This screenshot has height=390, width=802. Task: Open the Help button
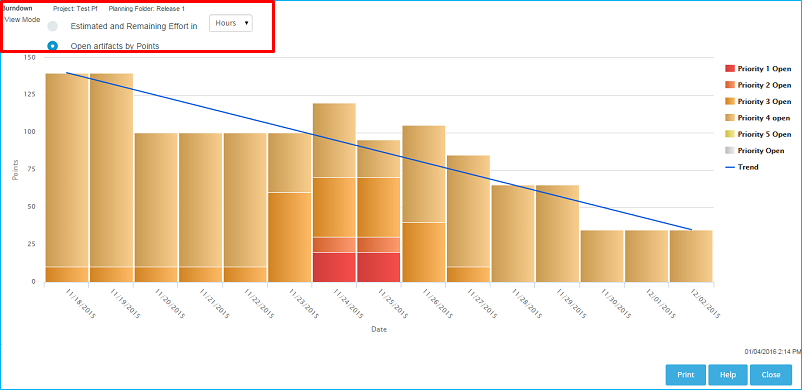pos(728,375)
